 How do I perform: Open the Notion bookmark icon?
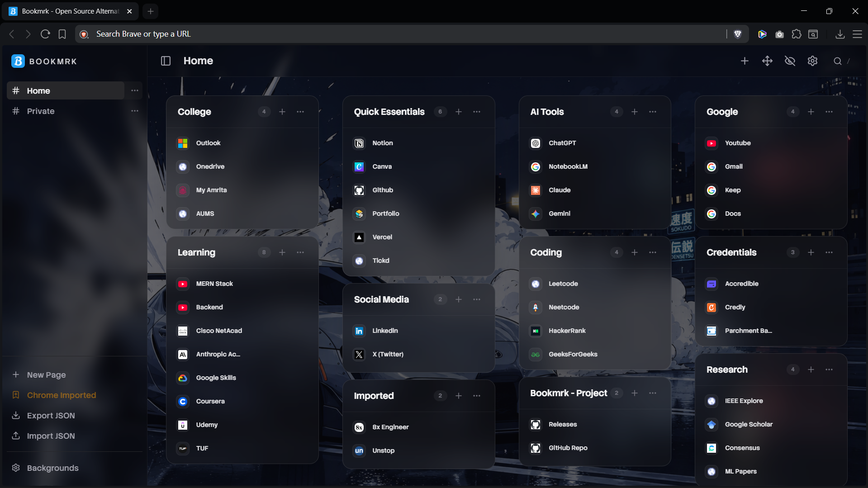[x=359, y=143]
